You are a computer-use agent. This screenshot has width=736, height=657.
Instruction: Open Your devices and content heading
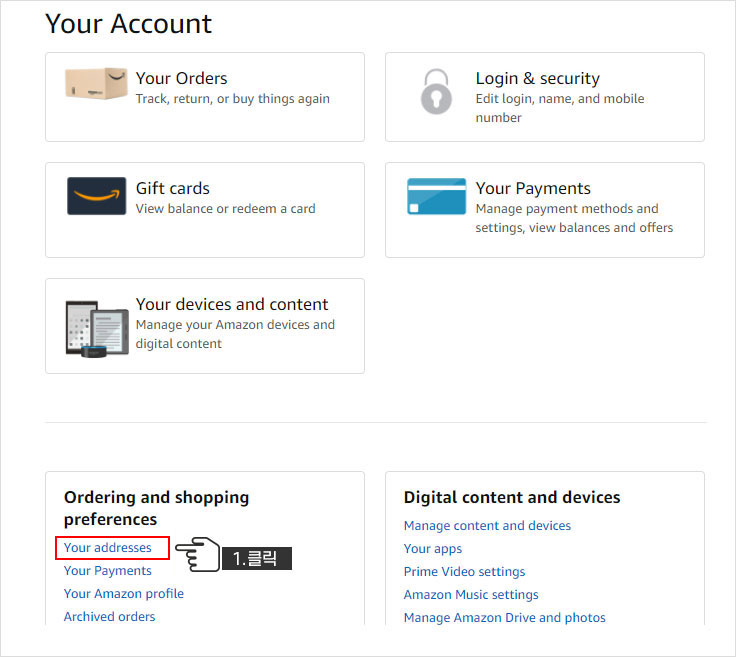[231, 304]
